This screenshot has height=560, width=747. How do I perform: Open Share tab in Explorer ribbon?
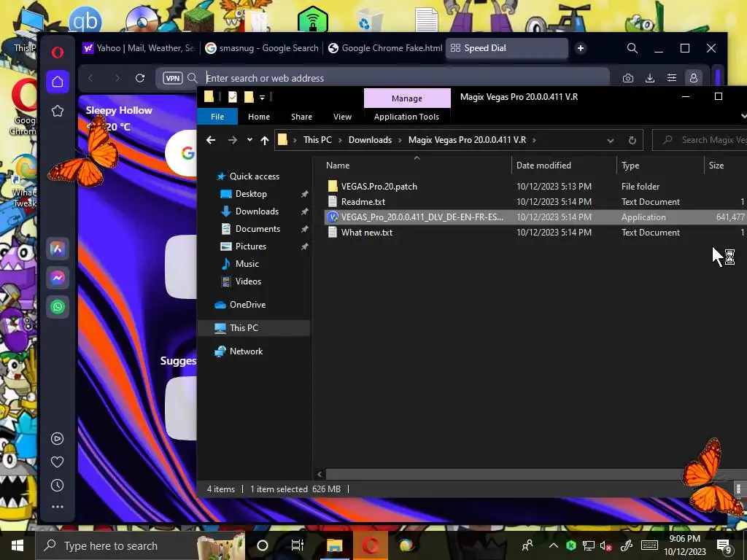(x=301, y=117)
